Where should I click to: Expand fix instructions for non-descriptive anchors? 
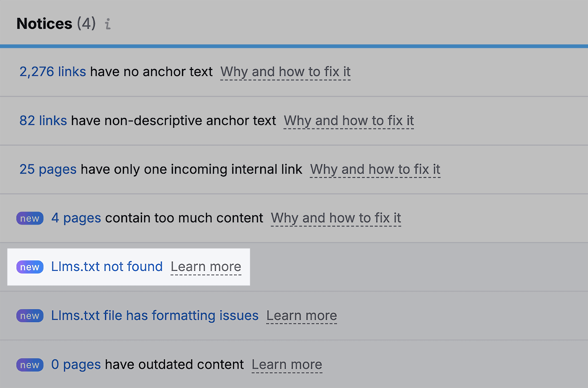(348, 121)
